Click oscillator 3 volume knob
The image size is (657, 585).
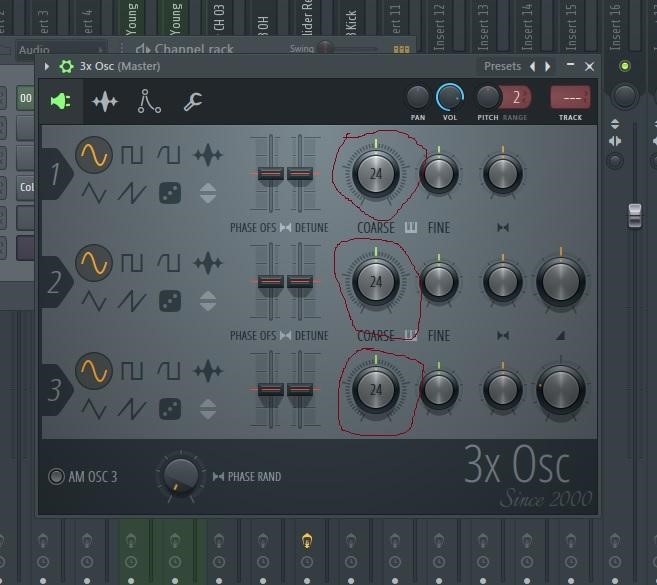(x=561, y=390)
